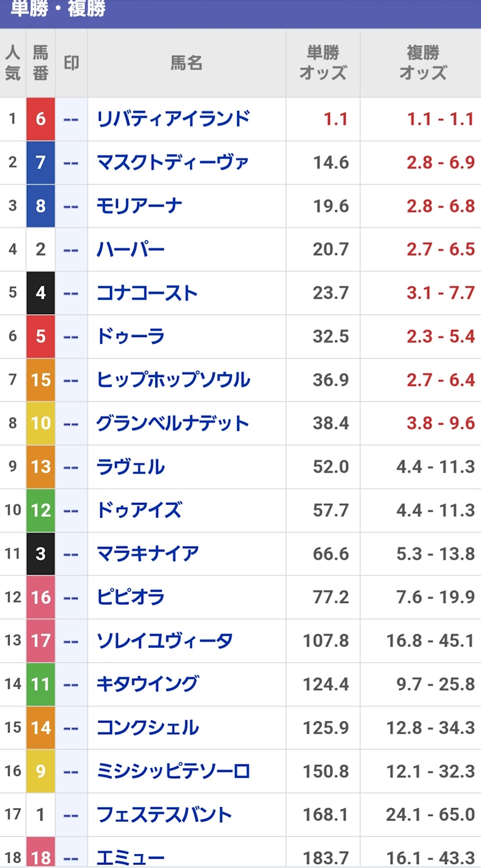Click blue horse number 7 badge
Viewport: 481px width, 868px height.
[41, 162]
